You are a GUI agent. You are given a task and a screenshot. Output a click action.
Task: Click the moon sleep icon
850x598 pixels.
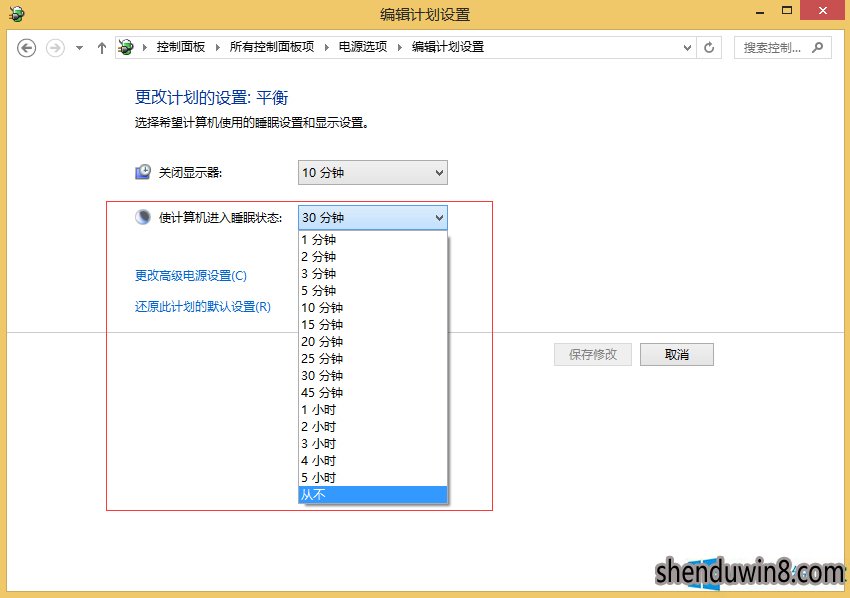143,217
